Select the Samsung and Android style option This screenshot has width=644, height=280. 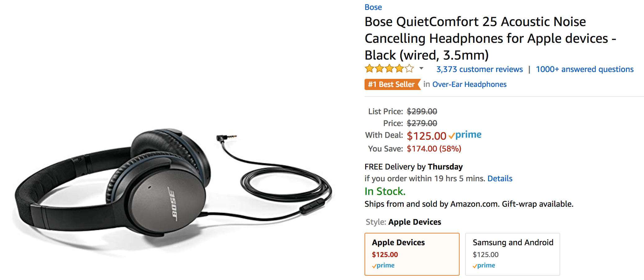(x=512, y=254)
